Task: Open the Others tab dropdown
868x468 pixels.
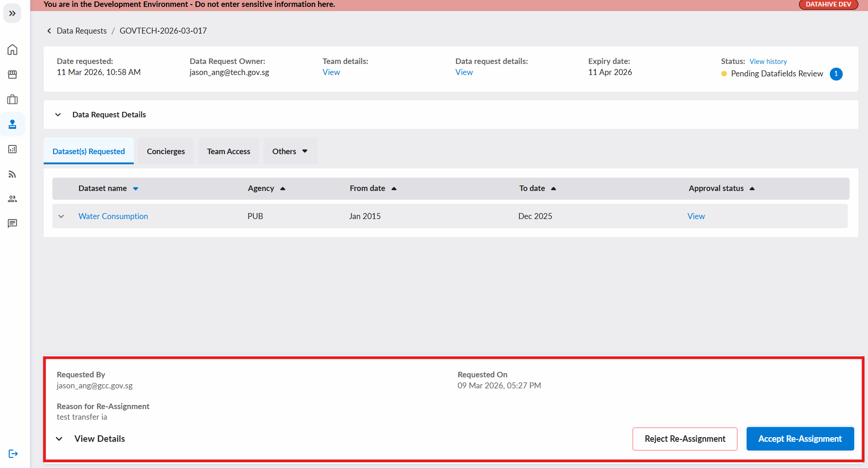Action: (x=290, y=151)
